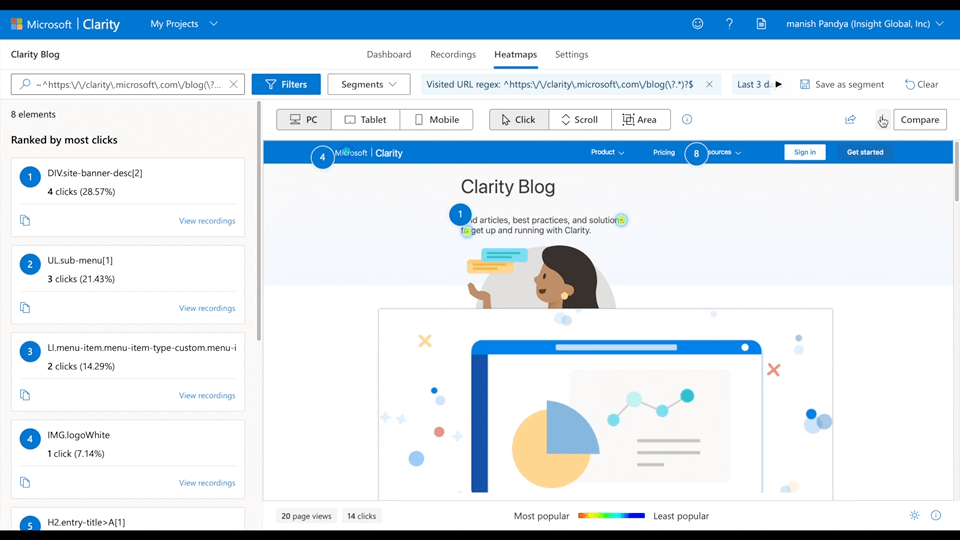Click the brightness icon in bottom bar
960x540 pixels.
pos(914,516)
